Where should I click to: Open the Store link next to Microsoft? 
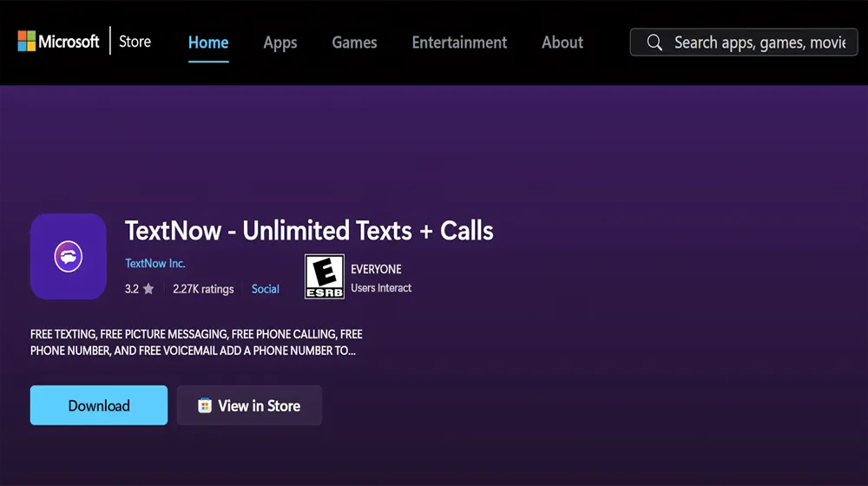135,42
